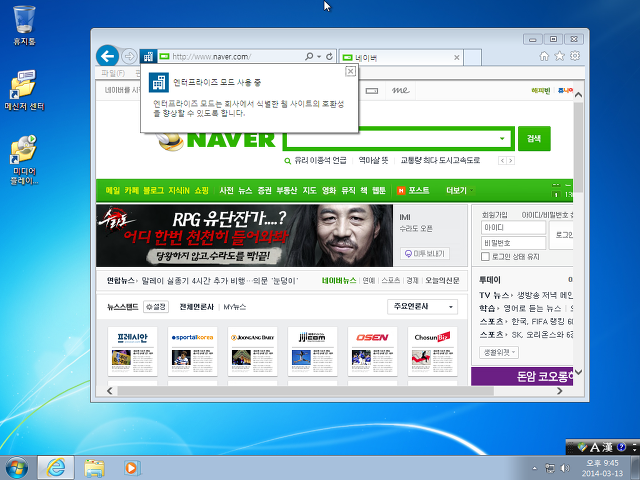This screenshot has width=640, height=480.
Task: Expand the 더보기 menu
Action: pos(460,190)
